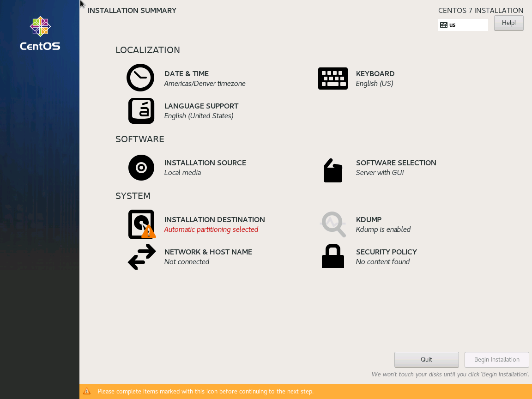
Task: Select the KDUMP heading
Action: pyautogui.click(x=369, y=219)
